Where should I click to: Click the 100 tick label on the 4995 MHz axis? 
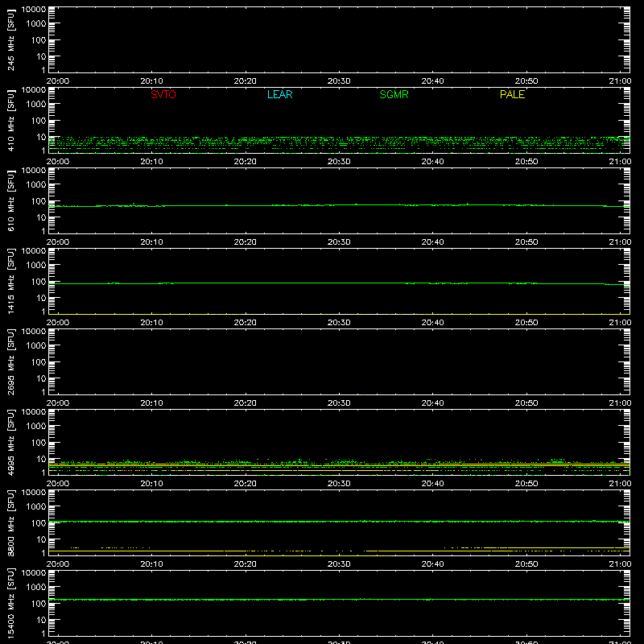point(39,443)
